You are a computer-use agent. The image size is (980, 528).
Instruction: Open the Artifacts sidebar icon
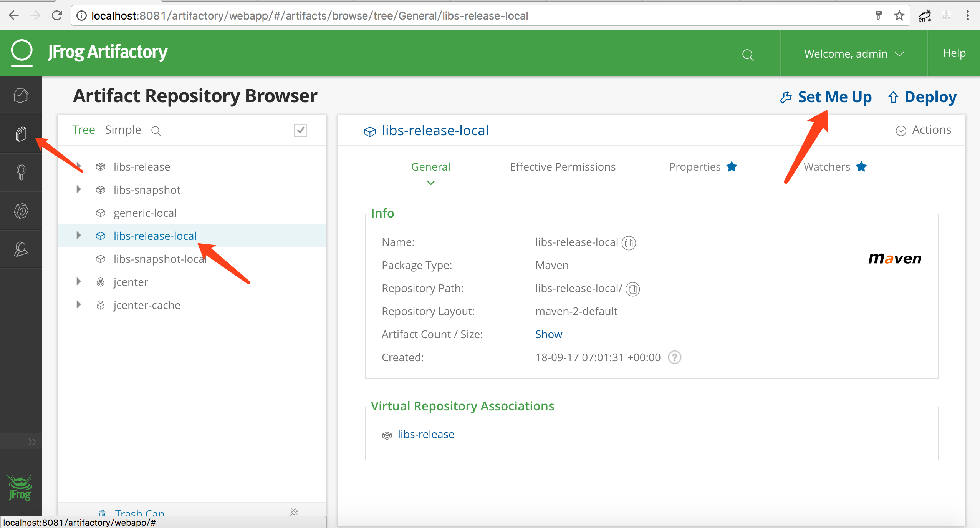pyautogui.click(x=21, y=134)
